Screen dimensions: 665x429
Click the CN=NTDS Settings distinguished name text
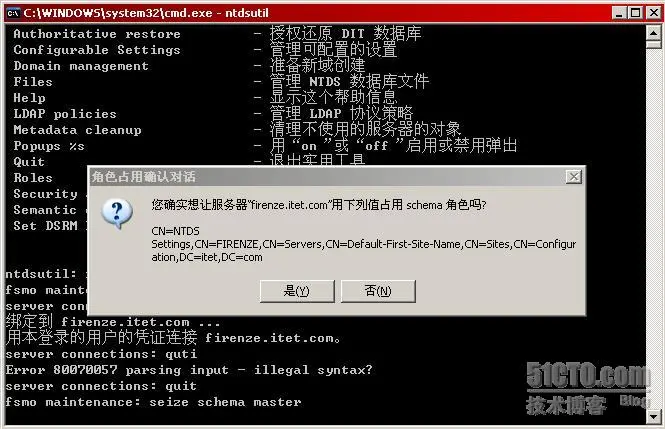(x=363, y=244)
